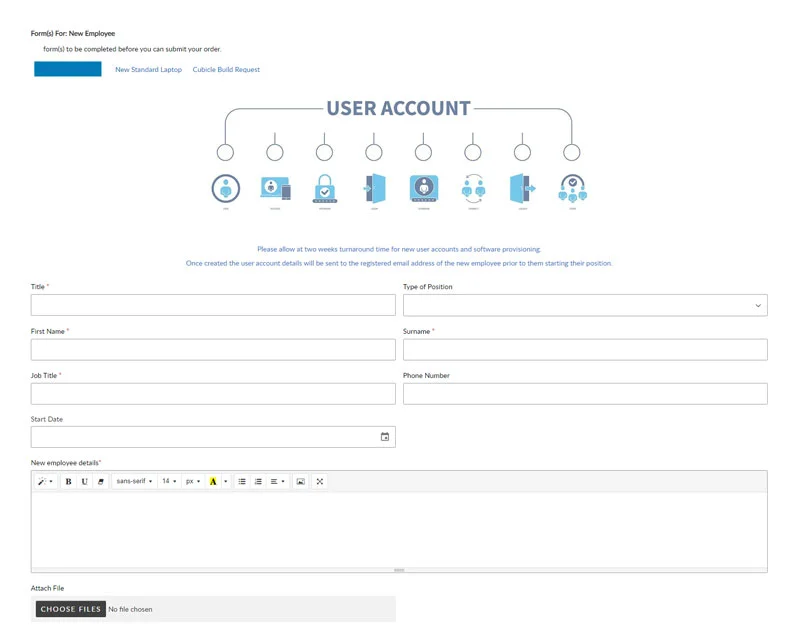Viewport: 800px width, 643px height.
Task: Focus the Surname input field
Action: coord(585,350)
